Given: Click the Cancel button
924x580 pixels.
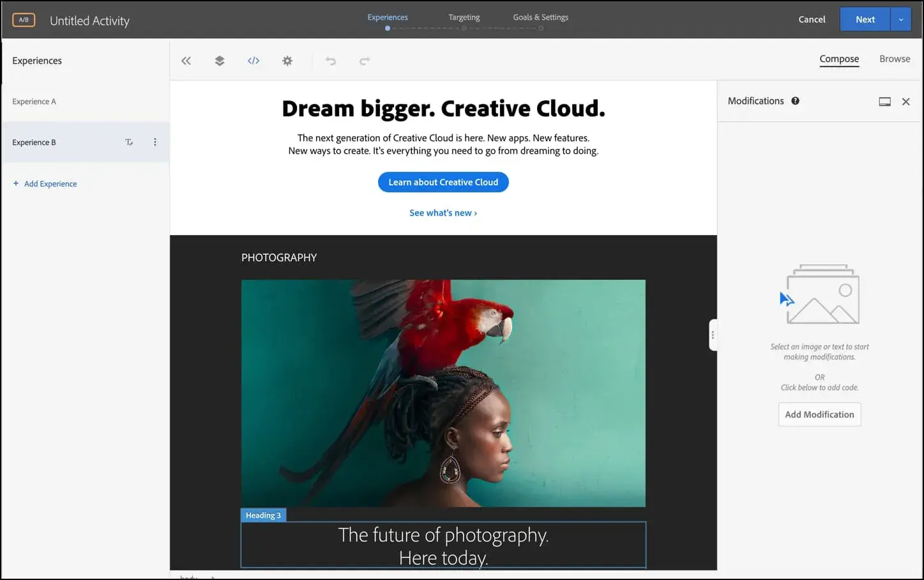Looking at the screenshot, I should (x=812, y=19).
